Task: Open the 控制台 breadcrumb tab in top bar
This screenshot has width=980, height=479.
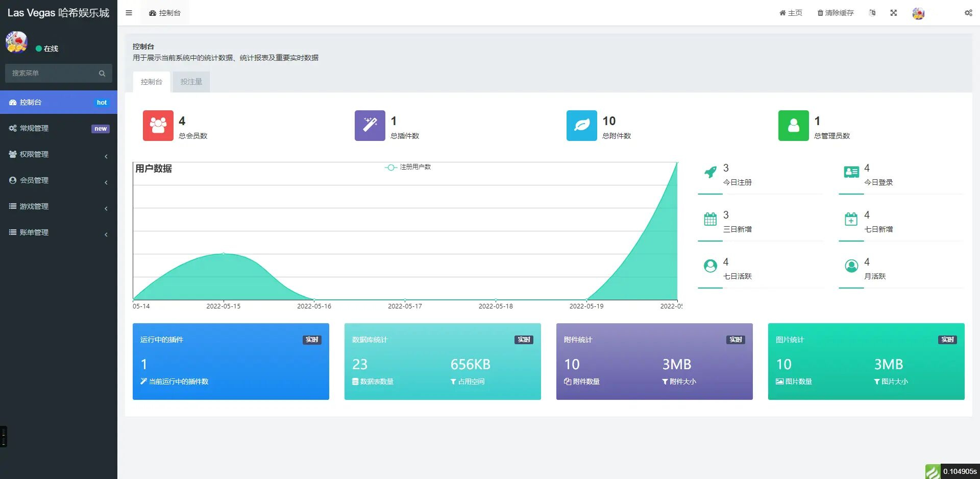Action: (164, 13)
